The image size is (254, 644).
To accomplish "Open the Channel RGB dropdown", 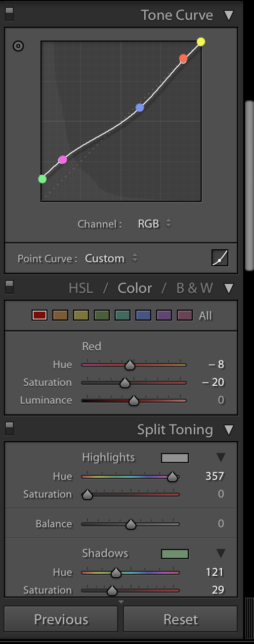I will 154,224.
